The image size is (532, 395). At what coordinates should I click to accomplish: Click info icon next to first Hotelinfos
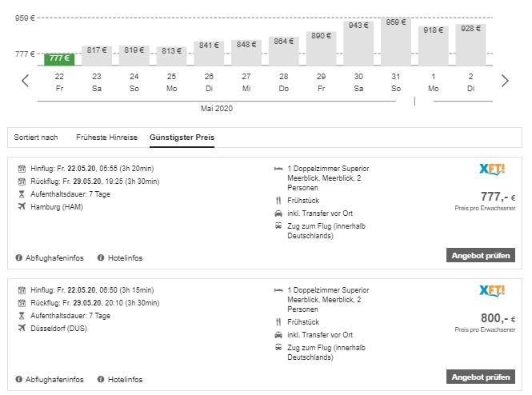101,257
